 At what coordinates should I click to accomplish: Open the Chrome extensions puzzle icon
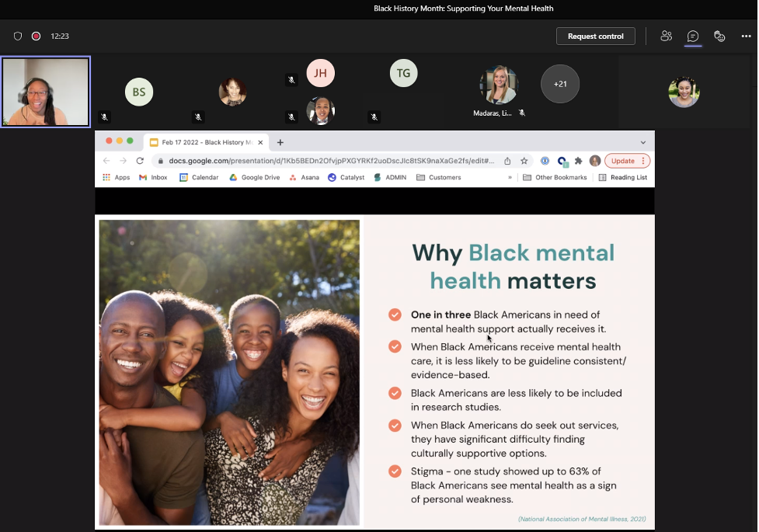point(578,161)
